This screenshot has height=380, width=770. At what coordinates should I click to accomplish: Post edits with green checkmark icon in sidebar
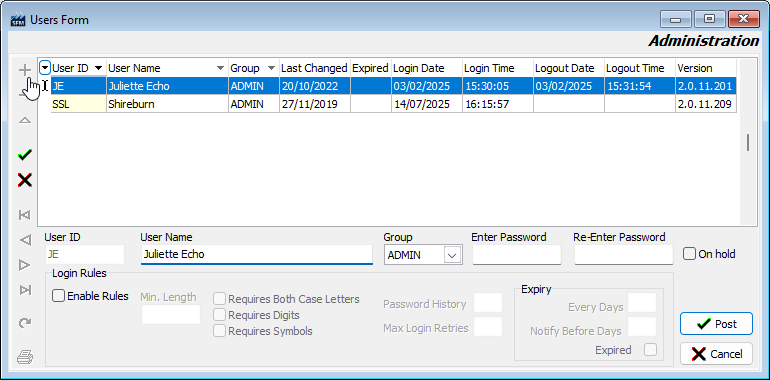click(25, 155)
